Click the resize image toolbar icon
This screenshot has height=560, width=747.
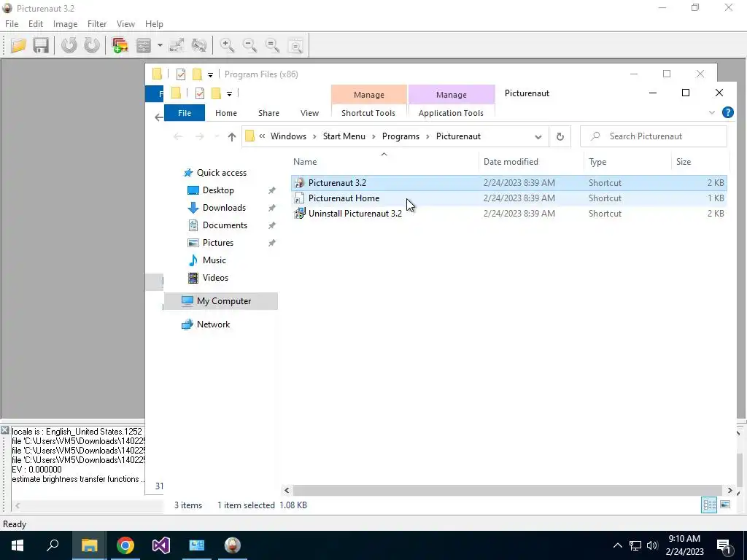[177, 46]
